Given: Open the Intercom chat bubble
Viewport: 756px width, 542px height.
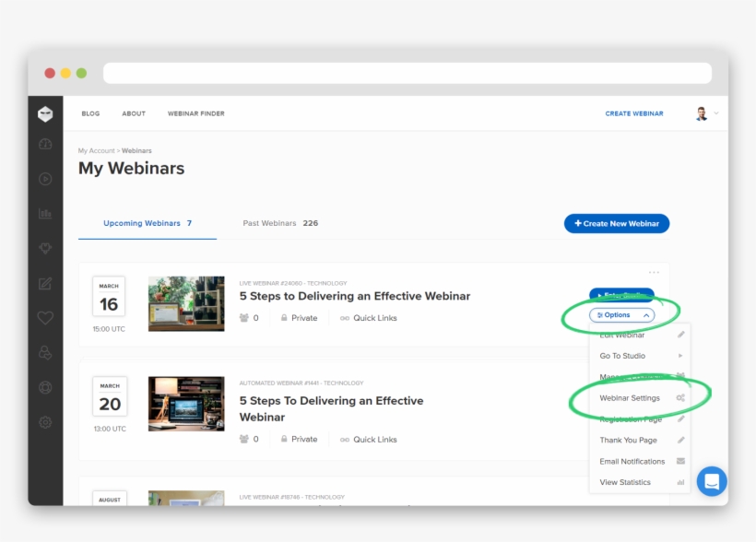Looking at the screenshot, I should [x=711, y=481].
